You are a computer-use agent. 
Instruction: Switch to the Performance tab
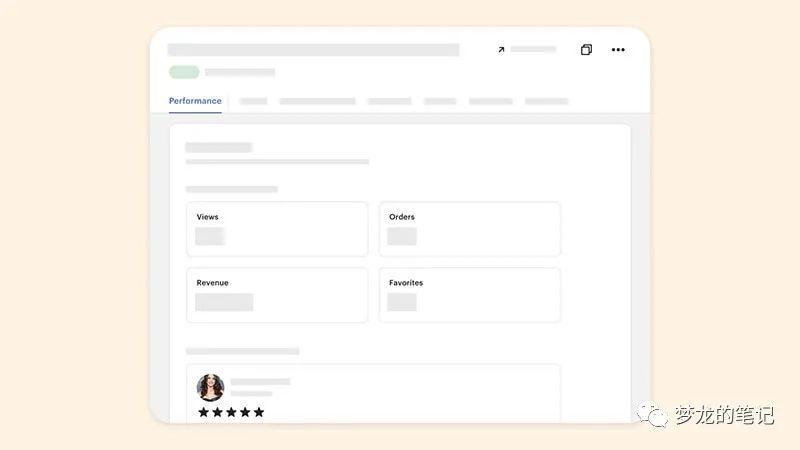coord(195,101)
